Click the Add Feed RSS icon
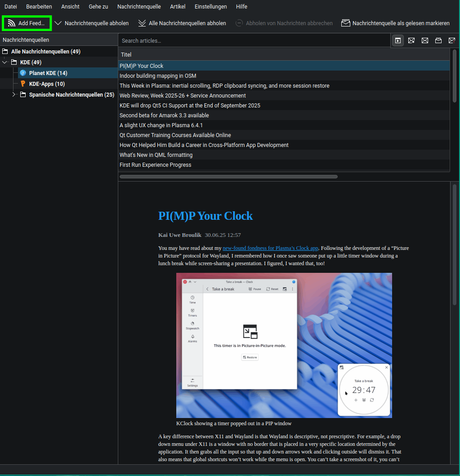Viewport: 460px width, 476px height. (x=12, y=23)
